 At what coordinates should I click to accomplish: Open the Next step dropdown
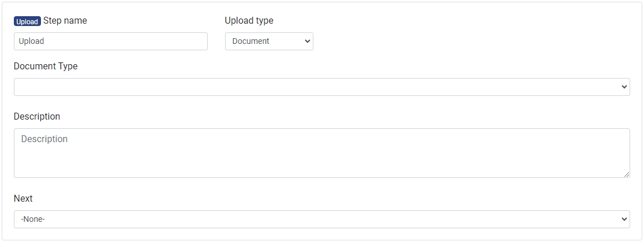[321, 219]
